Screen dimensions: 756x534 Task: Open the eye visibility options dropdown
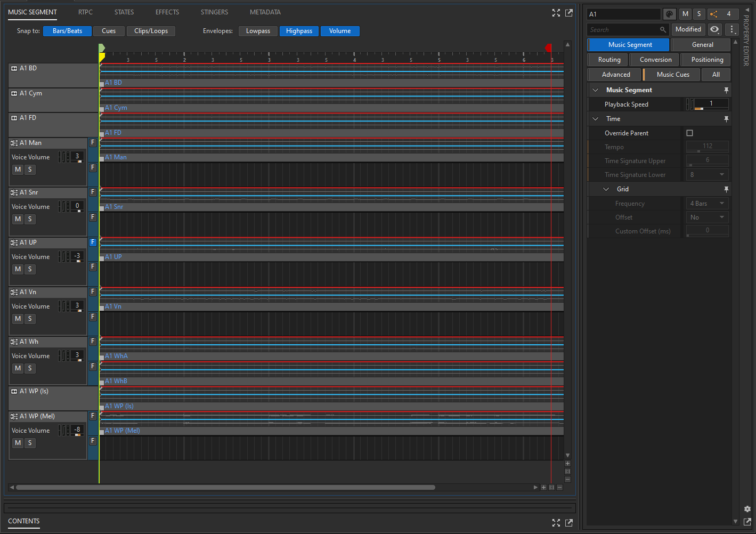pos(715,29)
